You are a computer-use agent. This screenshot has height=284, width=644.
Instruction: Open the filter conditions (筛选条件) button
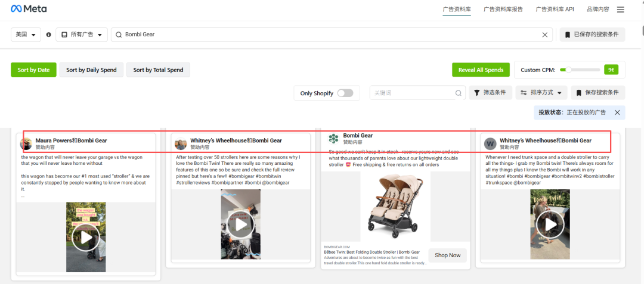[490, 93]
